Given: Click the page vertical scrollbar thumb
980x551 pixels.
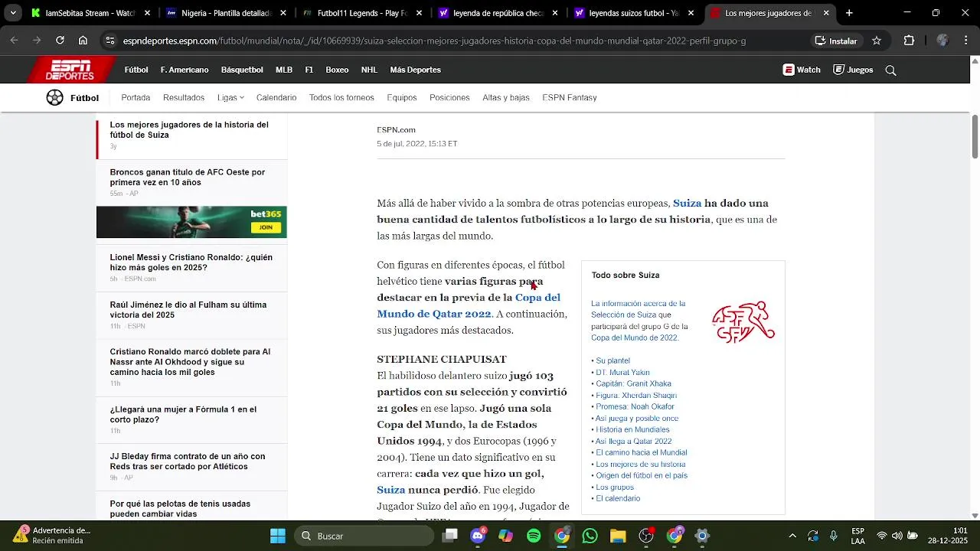Looking at the screenshot, I should [975, 137].
